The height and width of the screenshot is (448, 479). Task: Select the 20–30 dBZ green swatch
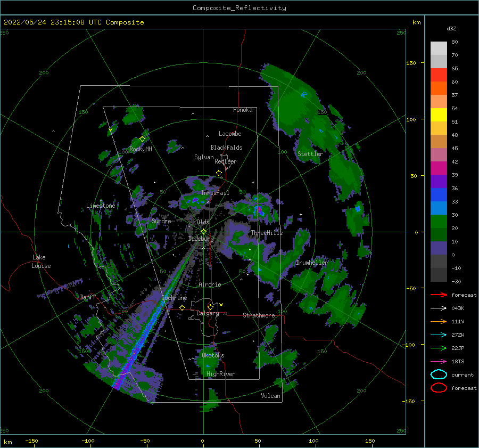tap(439, 221)
